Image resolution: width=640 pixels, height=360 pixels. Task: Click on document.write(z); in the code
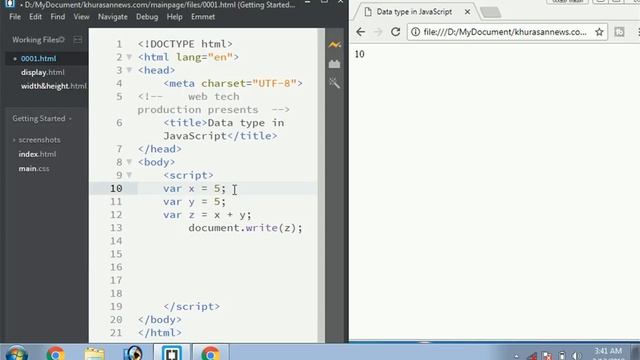click(x=245, y=228)
